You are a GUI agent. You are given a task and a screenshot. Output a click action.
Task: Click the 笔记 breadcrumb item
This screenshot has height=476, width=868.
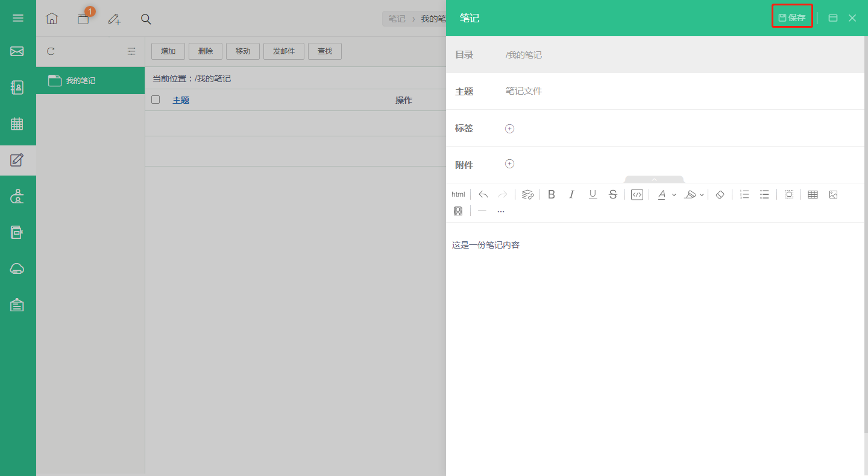point(397,19)
